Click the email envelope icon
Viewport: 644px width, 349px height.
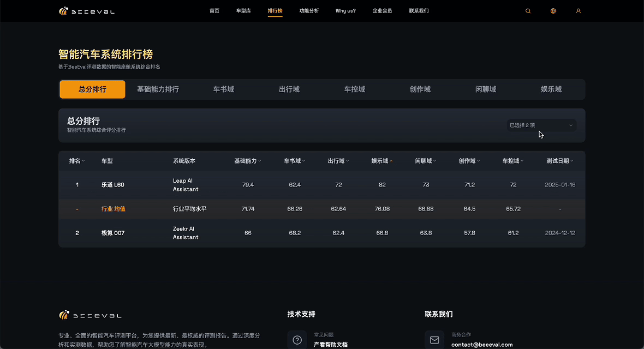[434, 340]
